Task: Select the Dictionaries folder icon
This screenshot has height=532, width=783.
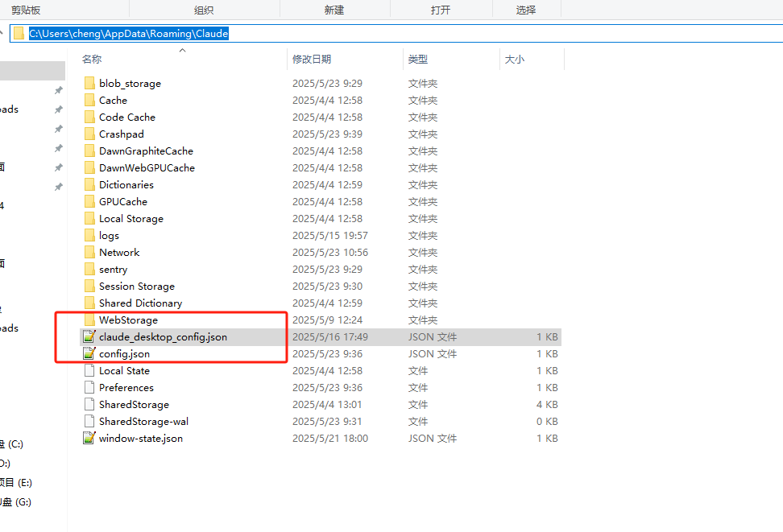Action: coord(89,184)
